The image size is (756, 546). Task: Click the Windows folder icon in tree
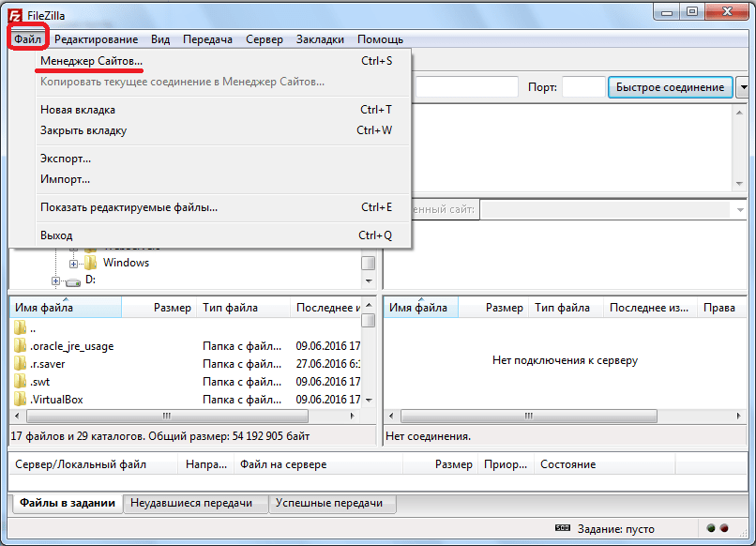[x=91, y=263]
